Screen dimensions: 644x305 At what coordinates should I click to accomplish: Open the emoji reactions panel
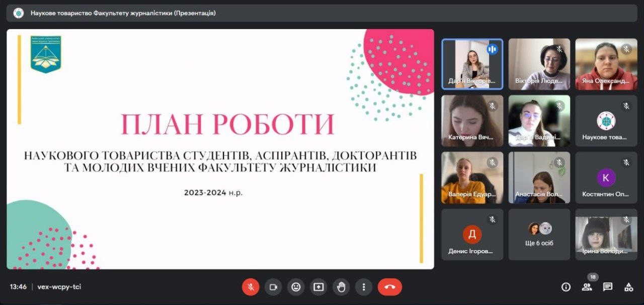coord(296,287)
